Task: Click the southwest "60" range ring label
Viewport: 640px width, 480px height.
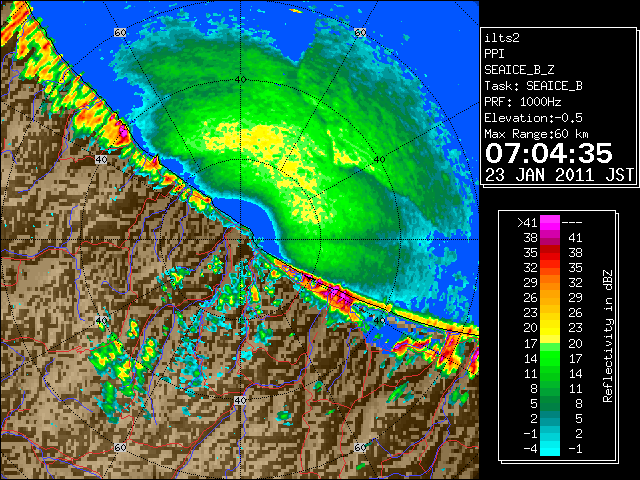Action: (x=120, y=448)
